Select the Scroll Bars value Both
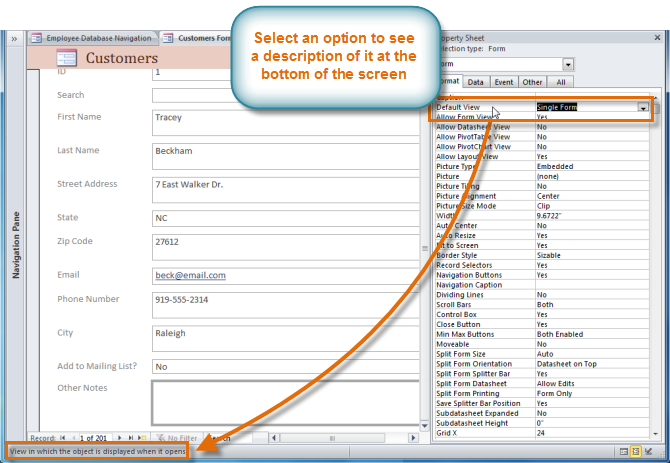 [592, 305]
